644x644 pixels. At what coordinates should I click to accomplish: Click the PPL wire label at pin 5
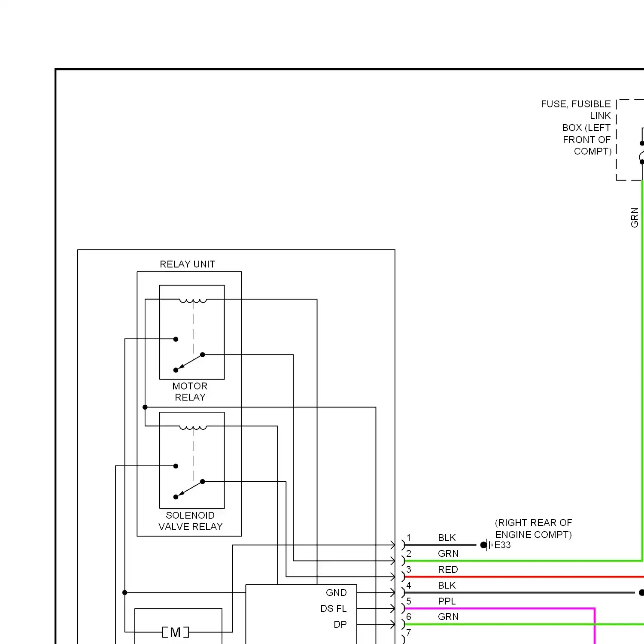pos(447,601)
